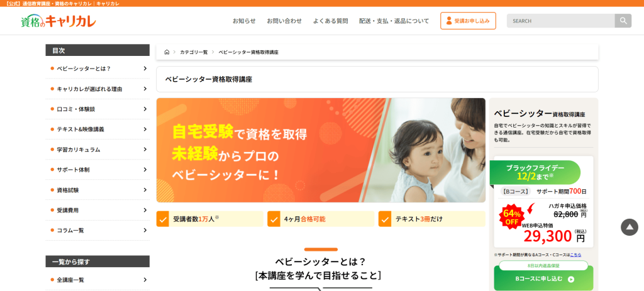This screenshot has height=291, width=644.
Task: Click the テキスト3冊だけ checkmark icon
Action: [385, 219]
